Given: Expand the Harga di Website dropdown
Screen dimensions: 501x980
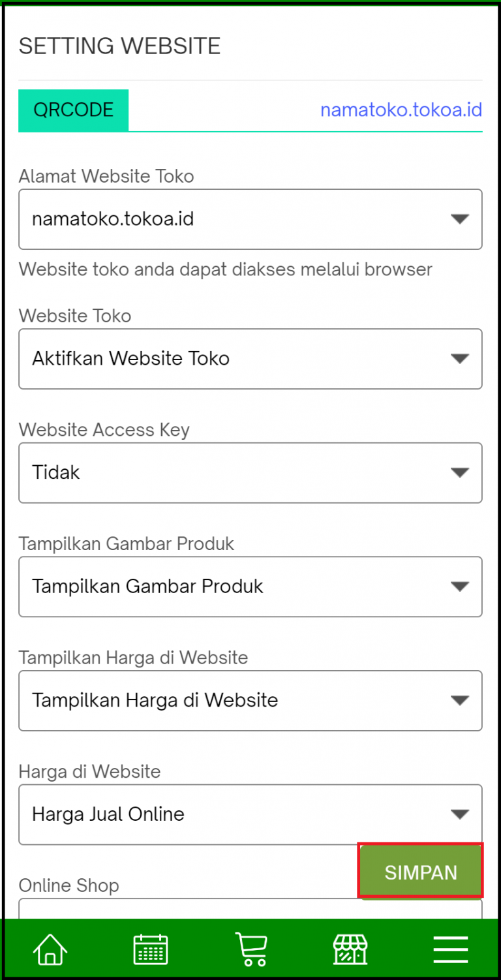Looking at the screenshot, I should point(250,814).
